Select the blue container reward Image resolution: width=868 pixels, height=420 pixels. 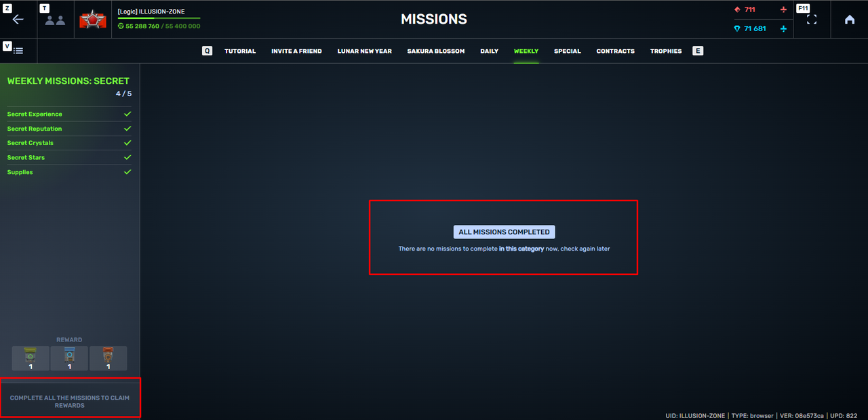(69, 358)
